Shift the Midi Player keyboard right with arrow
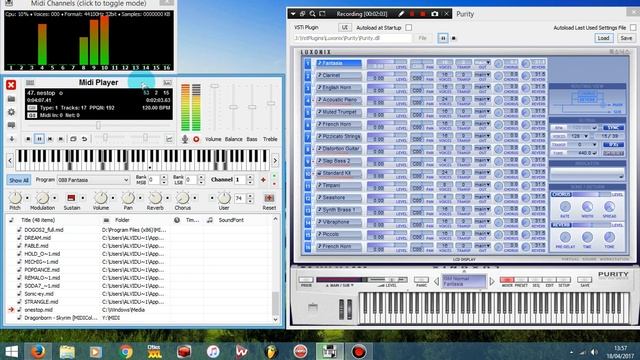Image resolution: width=640 pixels, height=360 pixels. [x=275, y=161]
